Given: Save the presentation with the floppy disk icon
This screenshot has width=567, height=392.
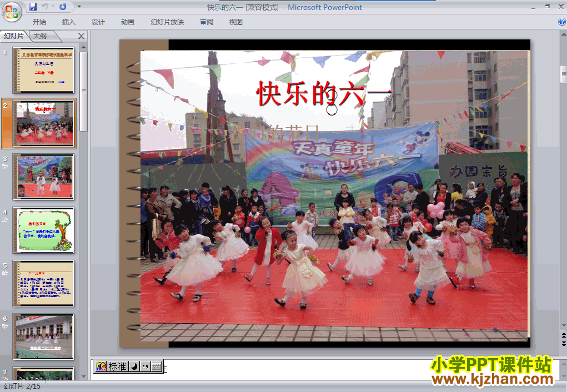Looking at the screenshot, I should [x=33, y=7].
